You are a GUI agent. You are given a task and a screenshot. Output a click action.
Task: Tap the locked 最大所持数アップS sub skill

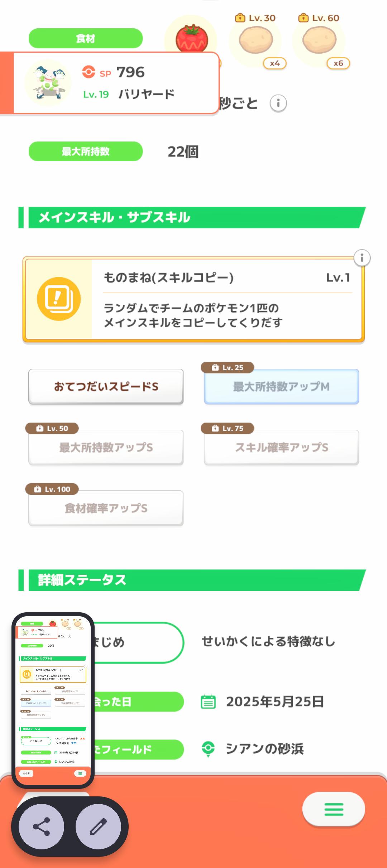(106, 448)
